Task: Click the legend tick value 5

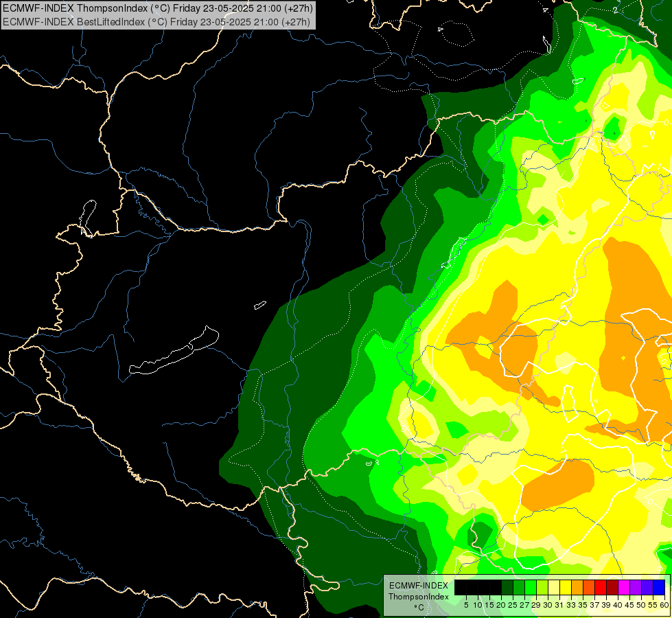Action: pos(466,605)
